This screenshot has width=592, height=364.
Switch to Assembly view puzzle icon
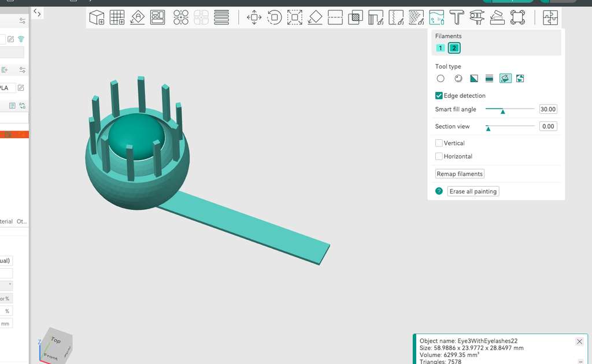(x=550, y=17)
